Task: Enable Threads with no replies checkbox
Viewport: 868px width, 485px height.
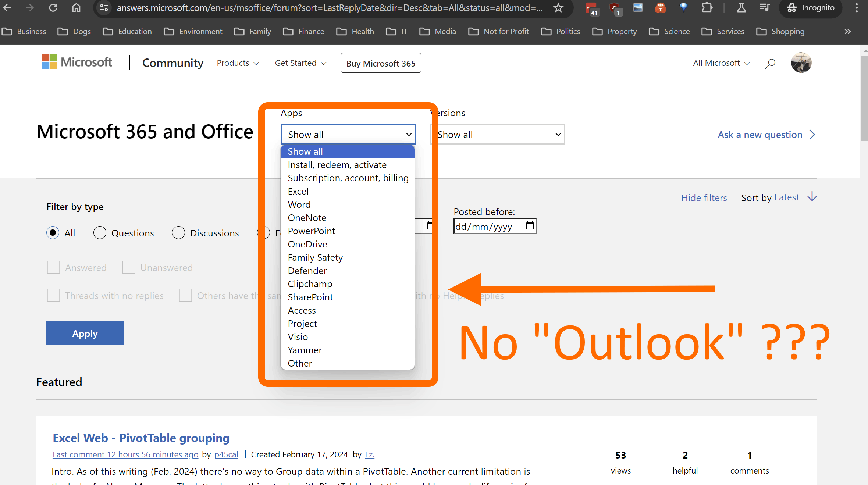Action: [x=53, y=295]
